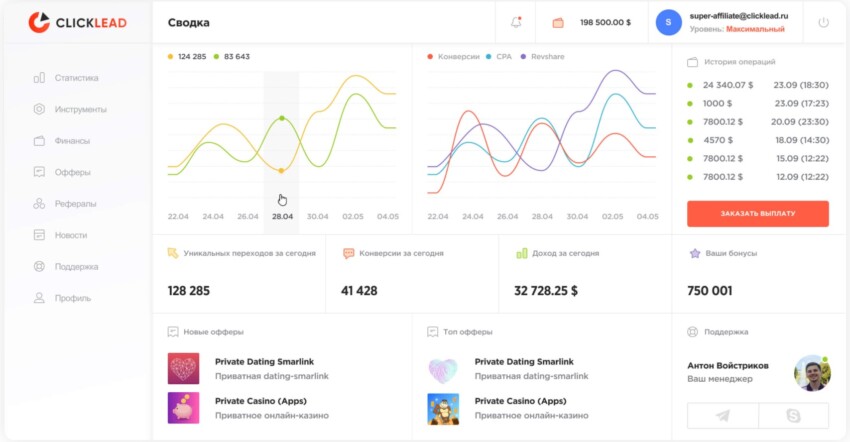Screen dimensions: 850x442
Task: Go to Офферы section
Action: [72, 172]
